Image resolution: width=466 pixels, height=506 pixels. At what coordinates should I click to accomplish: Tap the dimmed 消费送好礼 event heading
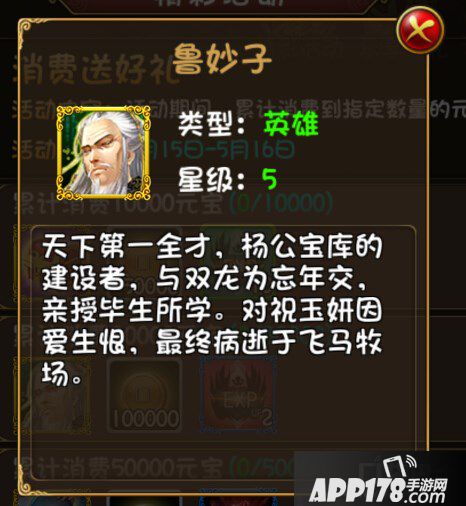[93, 69]
